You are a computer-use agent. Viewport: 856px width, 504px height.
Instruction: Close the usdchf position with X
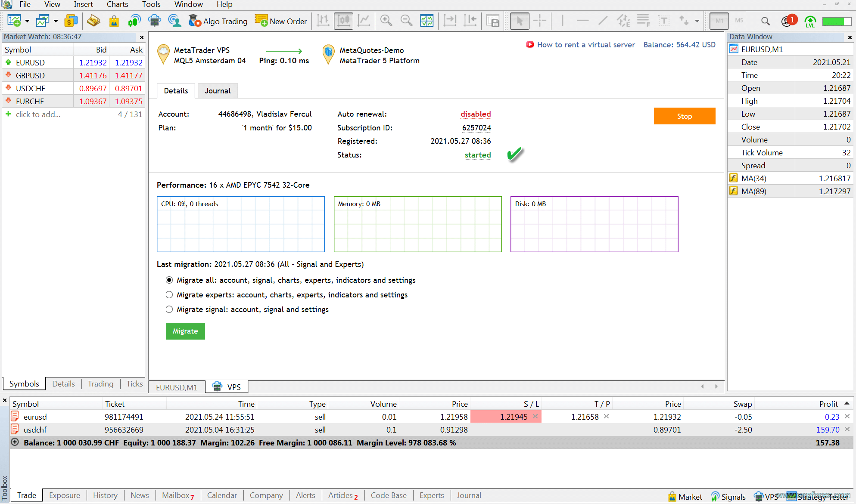point(847,430)
